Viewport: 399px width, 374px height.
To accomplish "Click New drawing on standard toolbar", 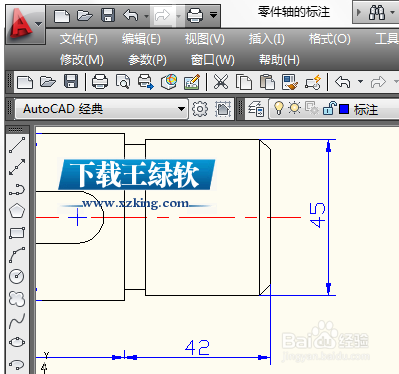I will click(x=25, y=82).
